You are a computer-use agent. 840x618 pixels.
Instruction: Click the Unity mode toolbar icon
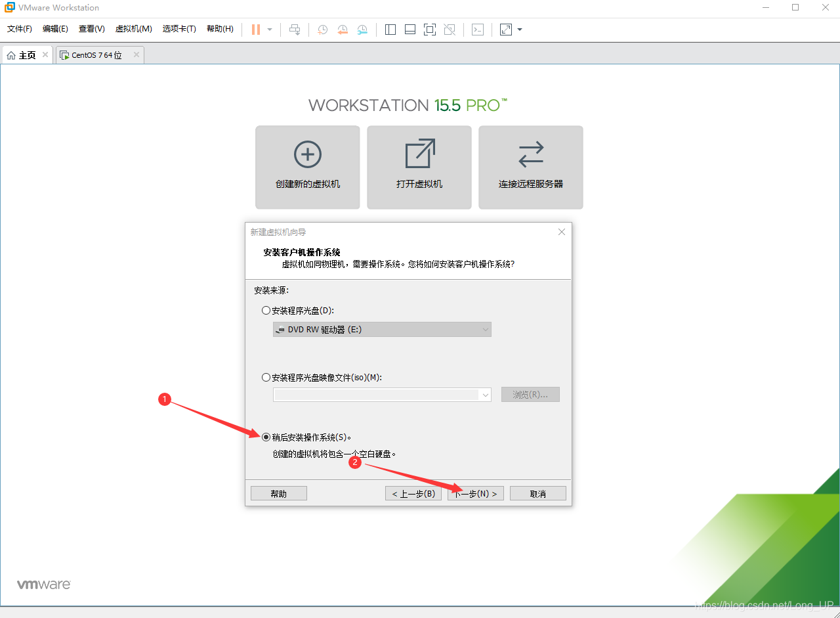point(450,30)
